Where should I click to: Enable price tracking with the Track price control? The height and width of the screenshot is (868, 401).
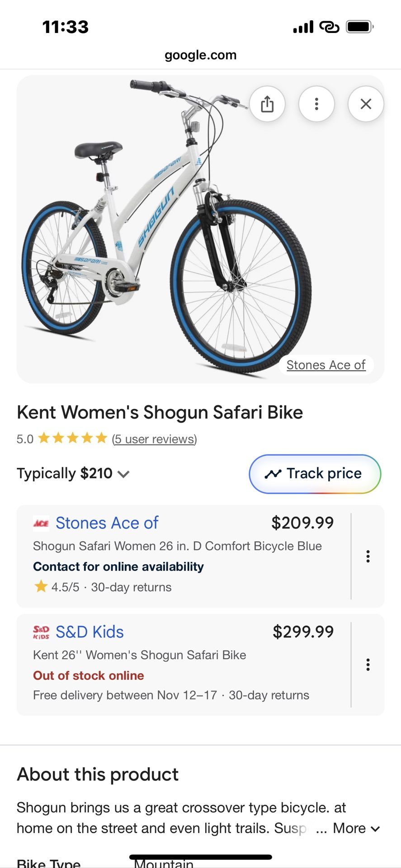[314, 474]
